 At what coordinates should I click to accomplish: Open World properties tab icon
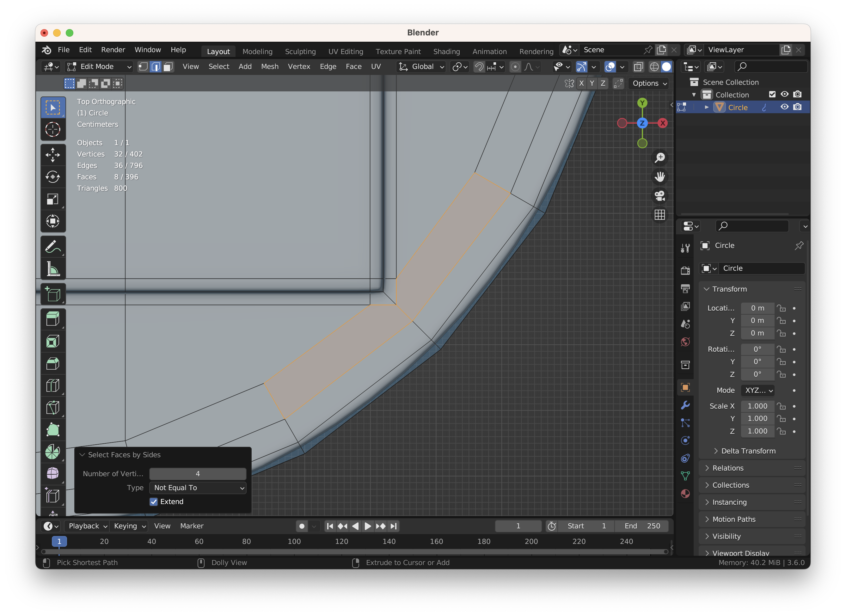[x=685, y=342]
